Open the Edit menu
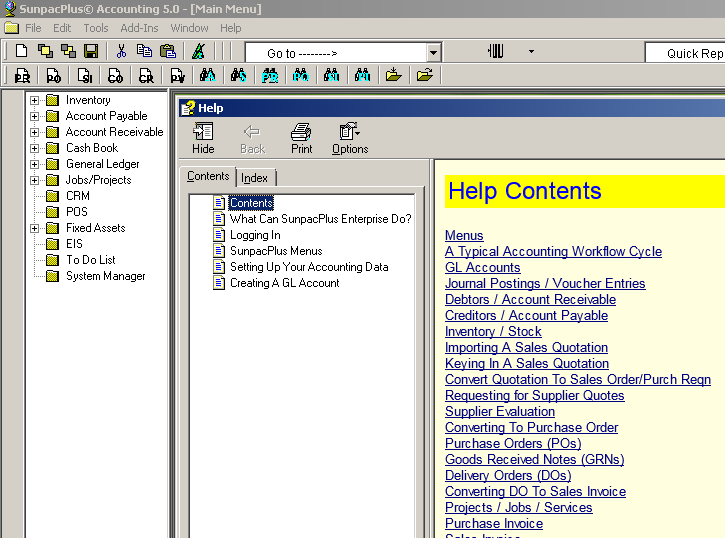The width and height of the screenshot is (725, 538). pyautogui.click(x=62, y=28)
